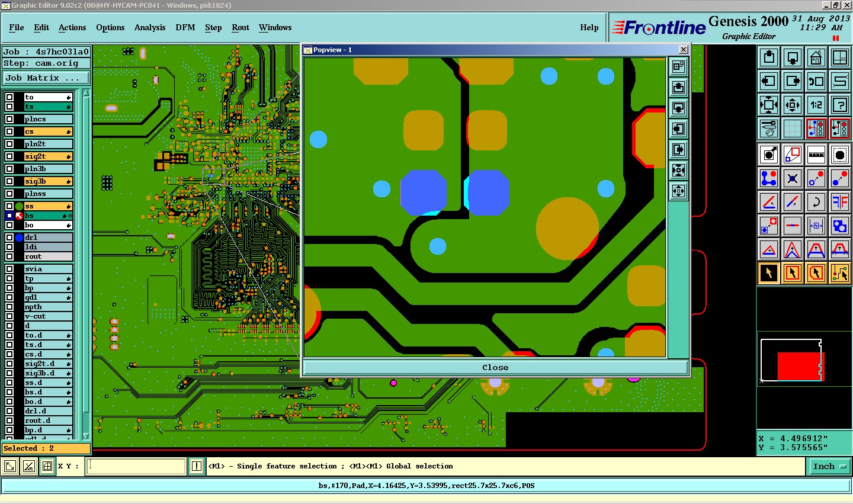853x504 pixels.
Task: Click the 1:2 scale icon
Action: pyautogui.click(x=816, y=105)
